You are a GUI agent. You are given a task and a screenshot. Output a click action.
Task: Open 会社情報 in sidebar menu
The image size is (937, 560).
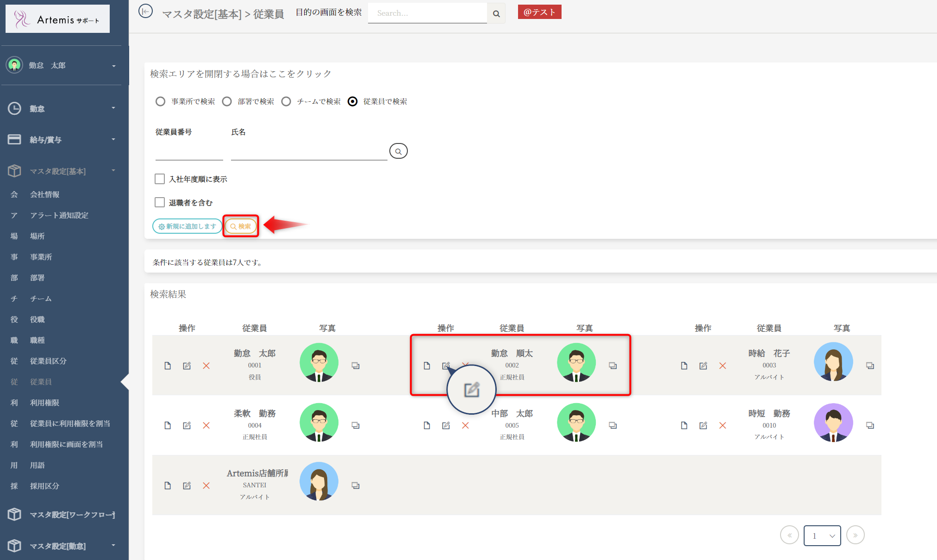(x=44, y=194)
